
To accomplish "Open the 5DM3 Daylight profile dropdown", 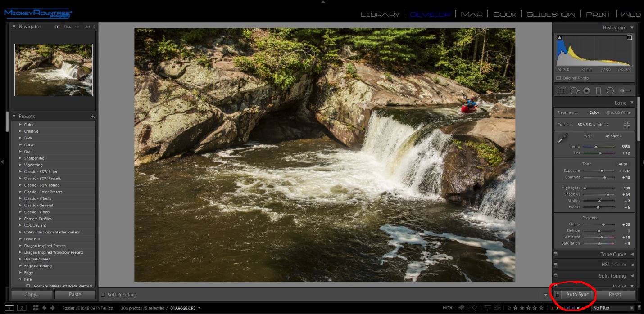I will tap(593, 125).
